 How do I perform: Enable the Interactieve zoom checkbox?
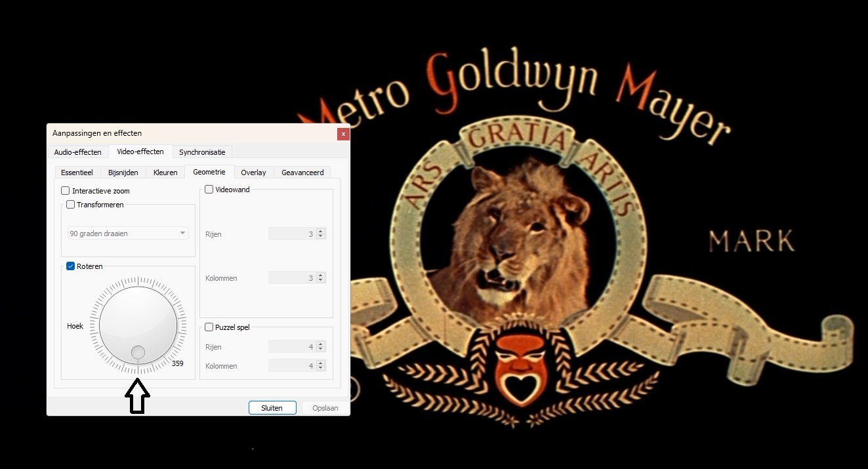[x=66, y=191]
